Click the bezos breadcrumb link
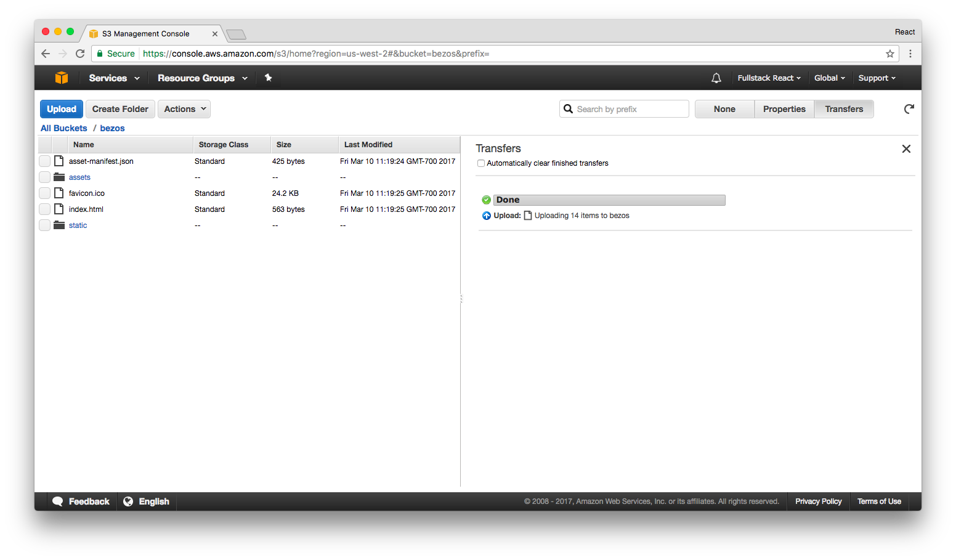 112,128
